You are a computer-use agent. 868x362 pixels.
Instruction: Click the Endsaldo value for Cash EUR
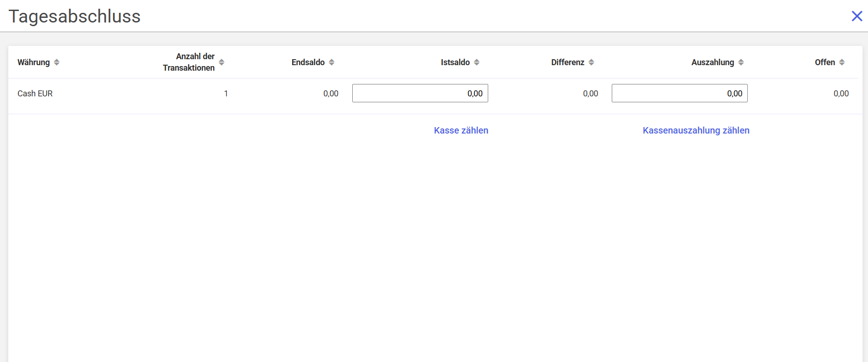tap(331, 94)
